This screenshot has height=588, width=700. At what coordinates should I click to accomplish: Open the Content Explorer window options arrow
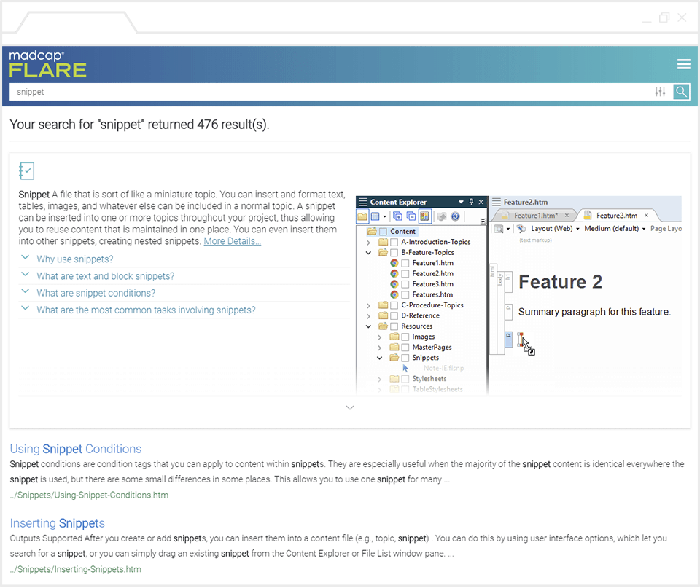click(x=461, y=202)
